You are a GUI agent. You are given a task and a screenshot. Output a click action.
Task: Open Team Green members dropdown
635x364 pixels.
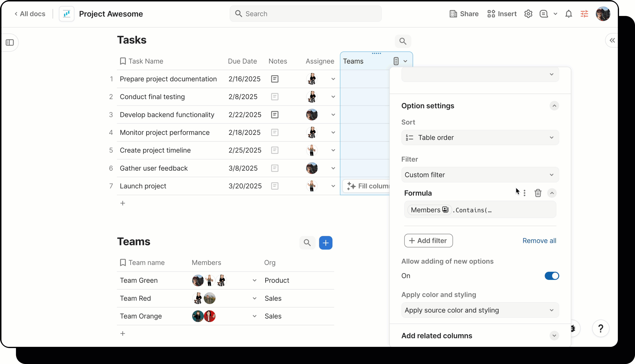click(x=254, y=281)
